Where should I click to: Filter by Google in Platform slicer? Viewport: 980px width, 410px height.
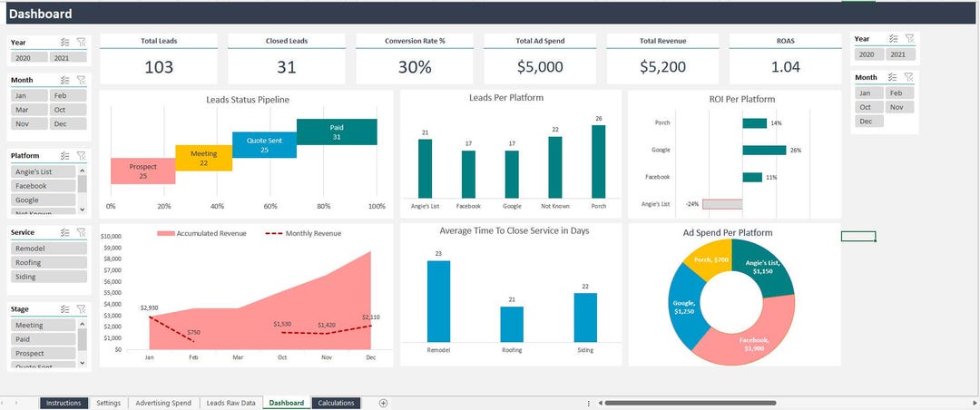[x=44, y=200]
